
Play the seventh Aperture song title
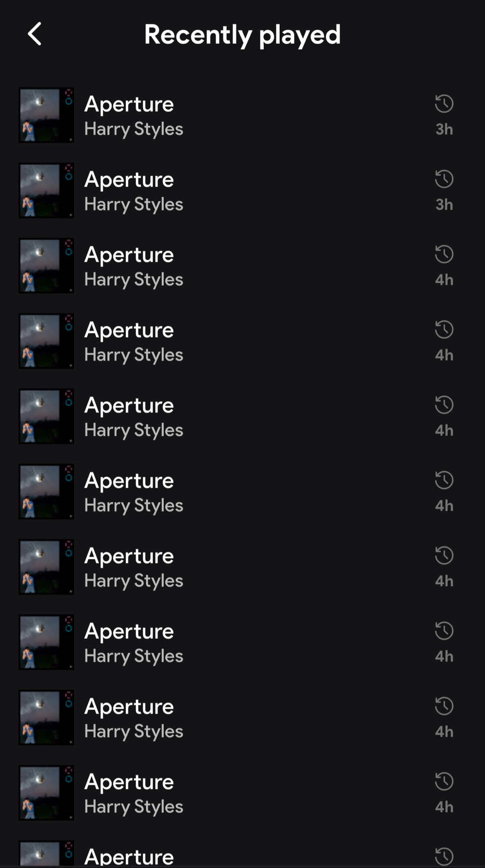(x=129, y=556)
